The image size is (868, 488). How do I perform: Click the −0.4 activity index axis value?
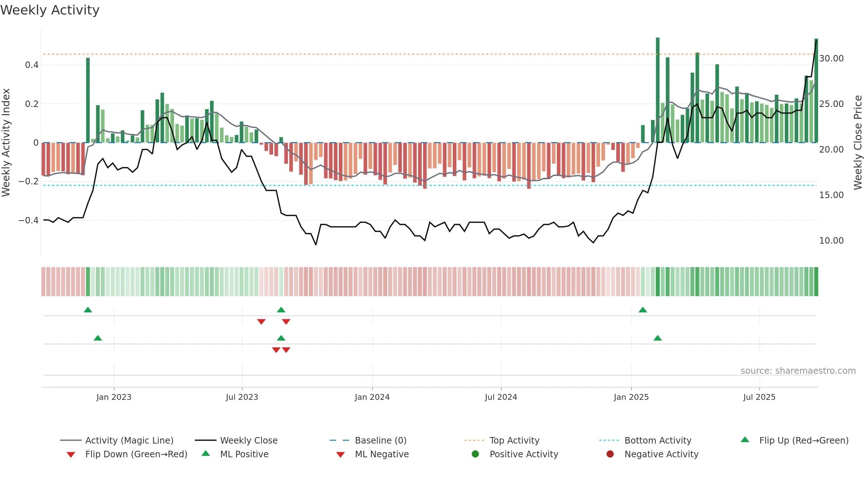pos(28,220)
